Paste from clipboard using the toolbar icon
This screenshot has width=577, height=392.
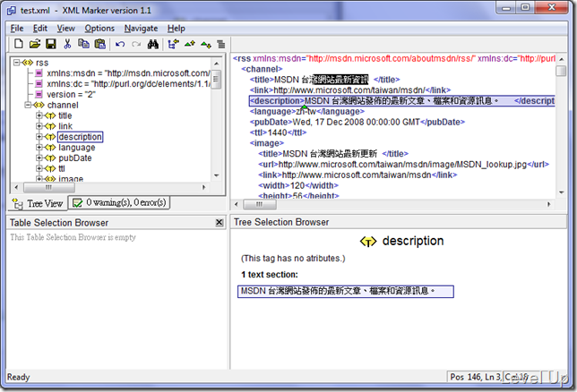pyautogui.click(x=99, y=44)
